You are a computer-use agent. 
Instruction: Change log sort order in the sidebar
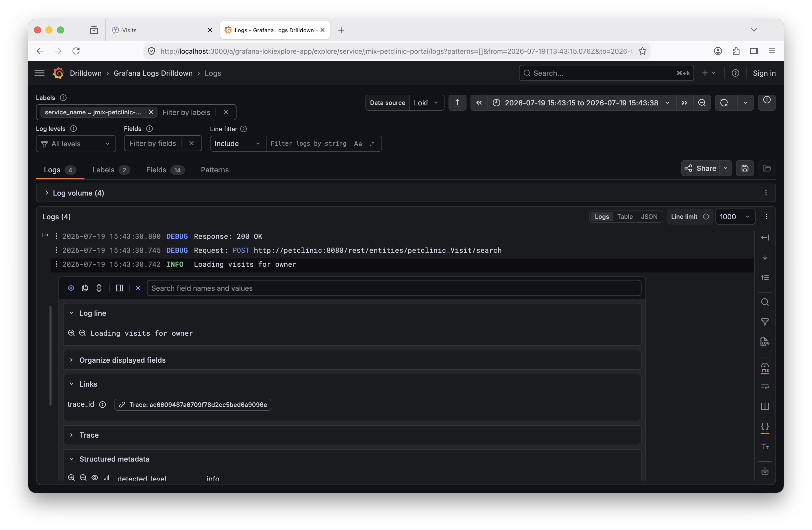[x=765, y=277]
